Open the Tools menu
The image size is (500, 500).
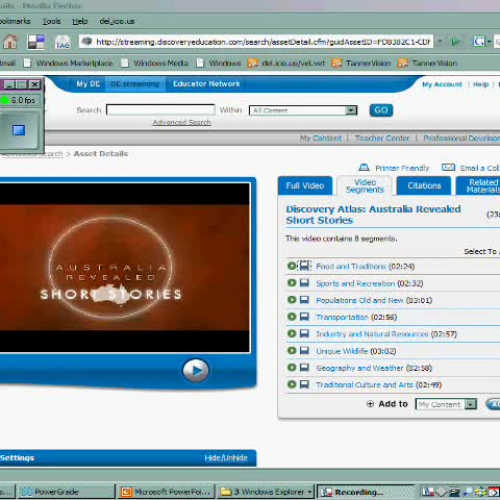(x=52, y=21)
